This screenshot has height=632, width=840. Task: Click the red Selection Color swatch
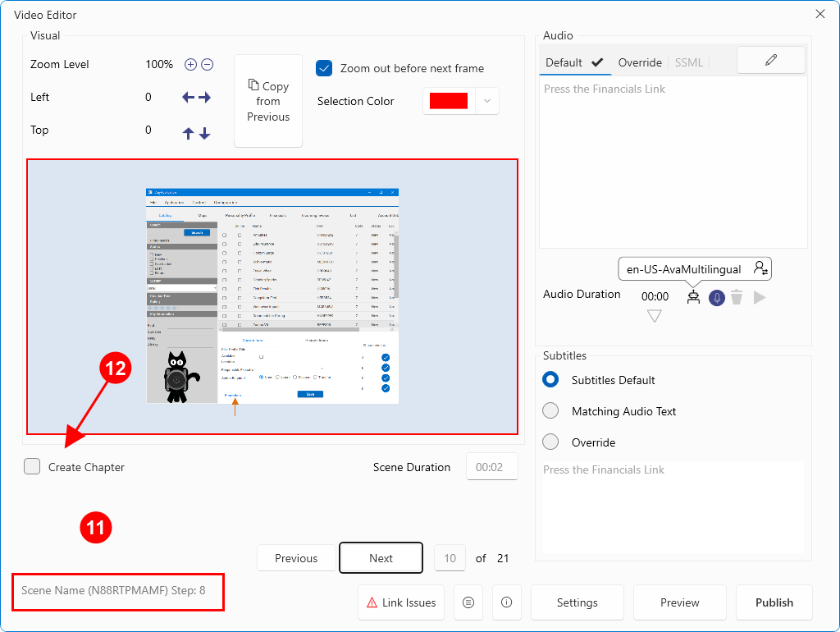coord(449,101)
